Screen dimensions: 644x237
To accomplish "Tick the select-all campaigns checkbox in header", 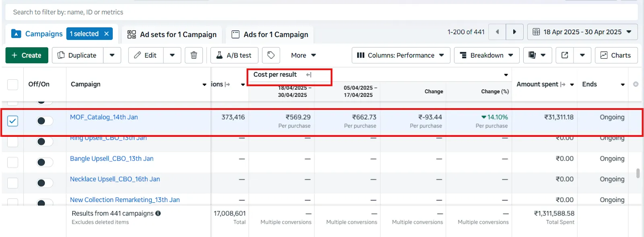I will pos(13,84).
